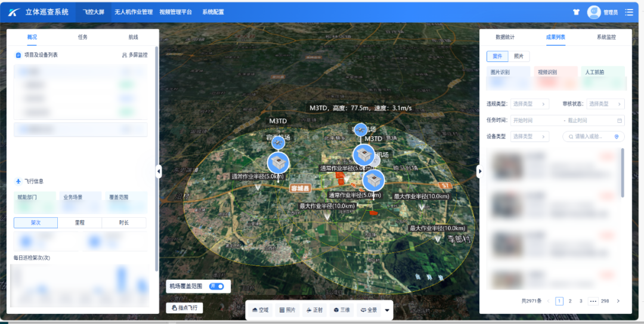Click the administrator avatar icon

point(594,12)
